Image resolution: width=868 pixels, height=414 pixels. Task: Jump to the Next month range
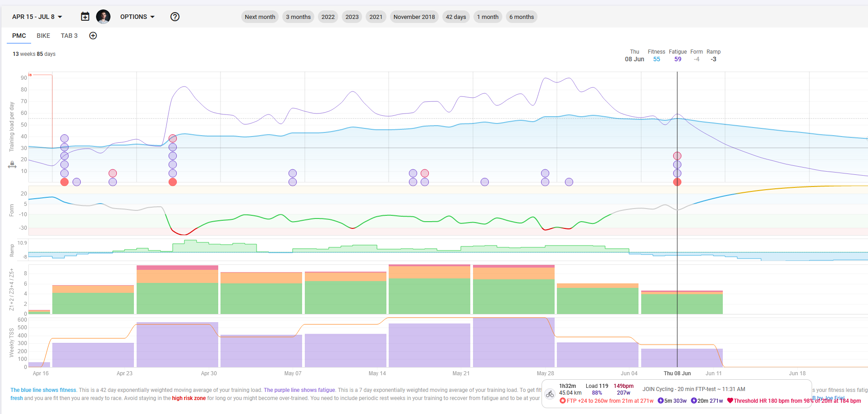(x=260, y=17)
